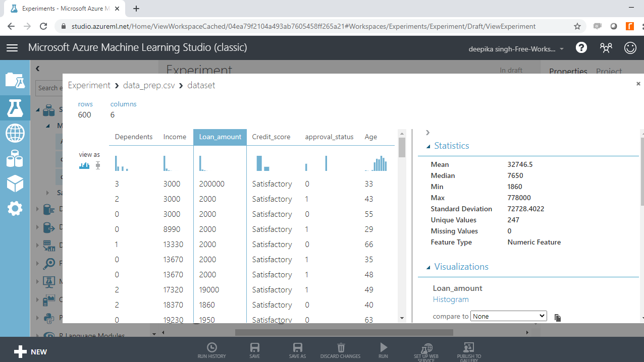Close the dataset visualization dialog
The width and height of the screenshot is (644, 362).
tap(638, 84)
